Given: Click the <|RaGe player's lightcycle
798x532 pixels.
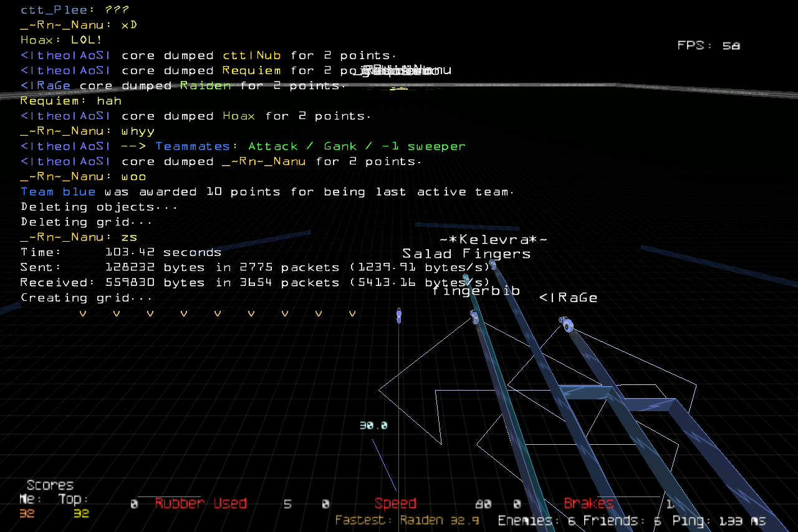Looking at the screenshot, I should pos(567,325).
